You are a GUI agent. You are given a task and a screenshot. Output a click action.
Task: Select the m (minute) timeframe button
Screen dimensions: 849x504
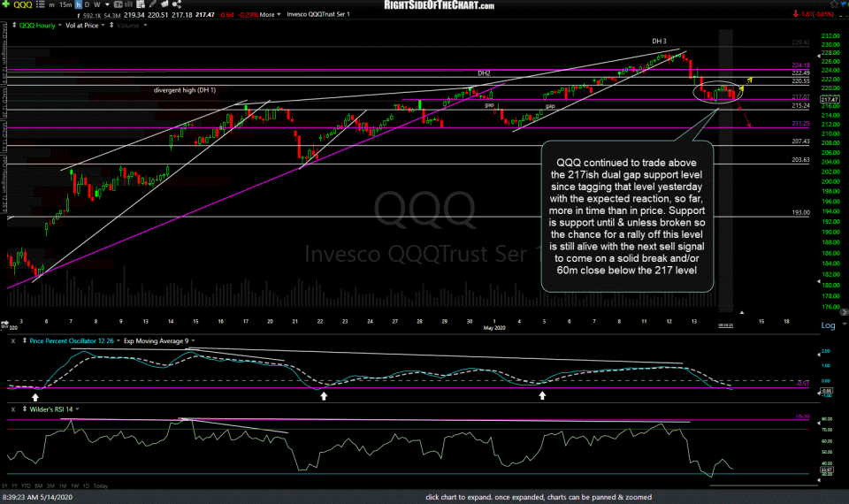tap(51, 5)
